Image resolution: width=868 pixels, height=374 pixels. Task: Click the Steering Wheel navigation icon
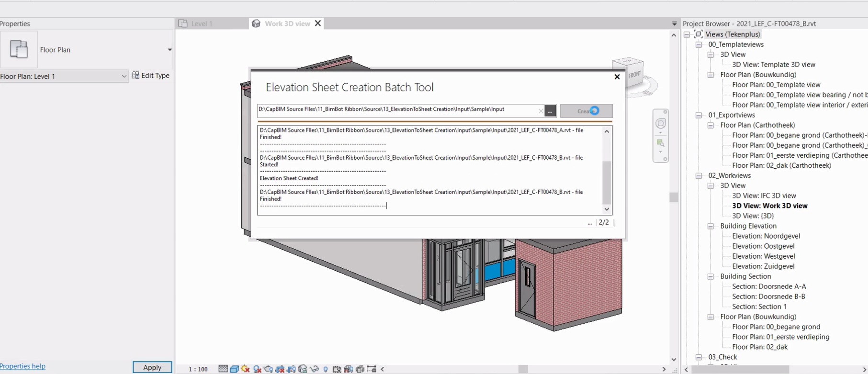660,123
